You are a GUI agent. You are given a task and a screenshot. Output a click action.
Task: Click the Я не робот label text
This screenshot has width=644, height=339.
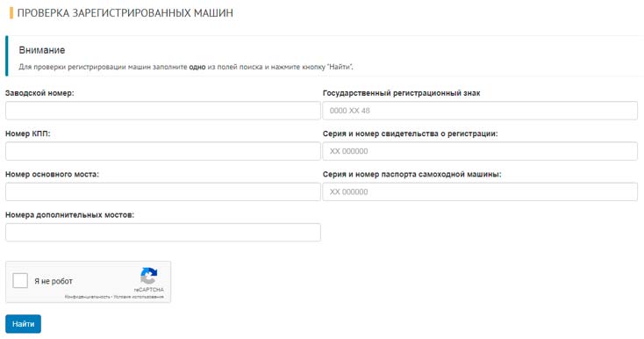[x=54, y=281]
